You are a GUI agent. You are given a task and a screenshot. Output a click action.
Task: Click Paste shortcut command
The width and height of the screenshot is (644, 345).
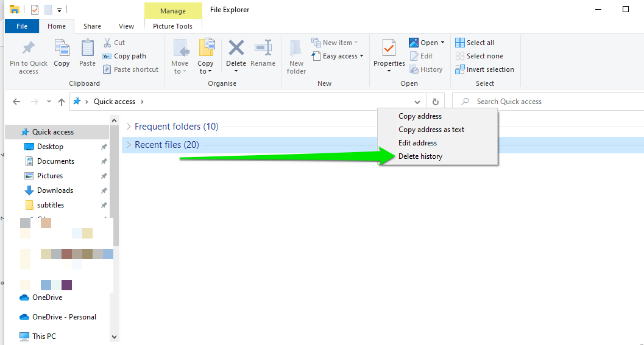pos(130,70)
